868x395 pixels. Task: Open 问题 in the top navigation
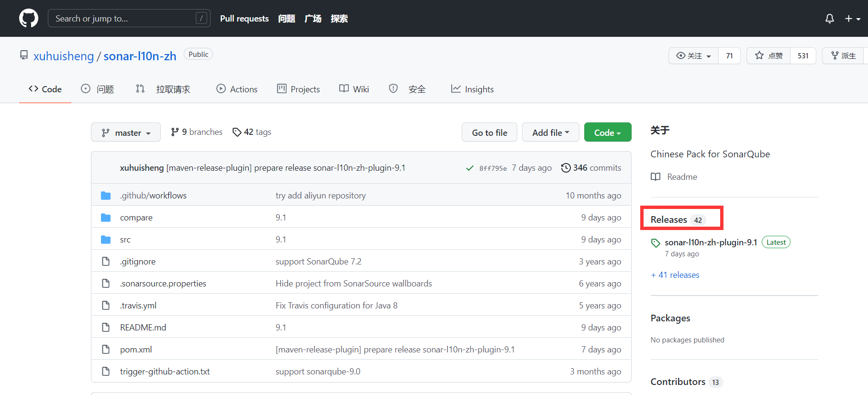tap(287, 19)
